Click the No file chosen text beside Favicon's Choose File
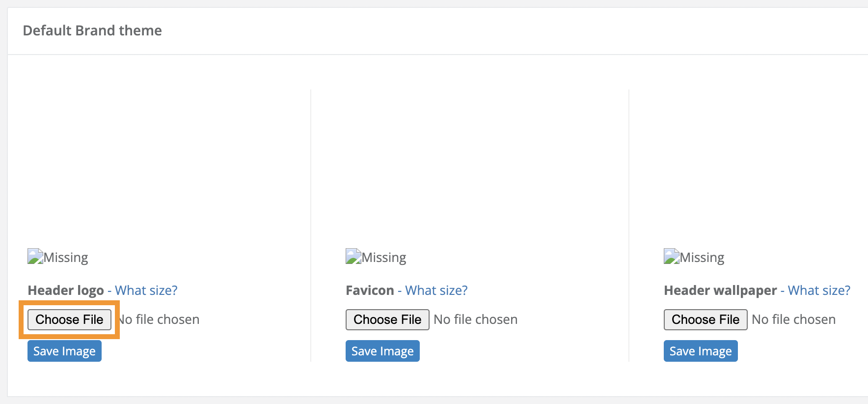Image resolution: width=868 pixels, height=404 pixels. pos(475,319)
